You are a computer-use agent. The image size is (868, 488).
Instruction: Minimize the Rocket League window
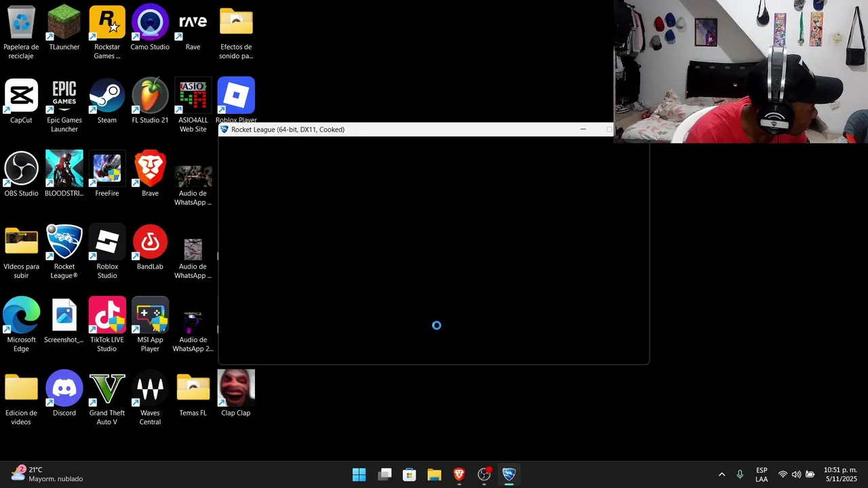tap(583, 129)
